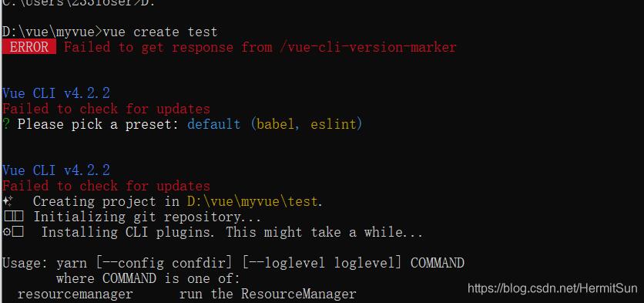The image size is (644, 303).
Task: Click the Usage: yarn line
Action: [x=233, y=263]
